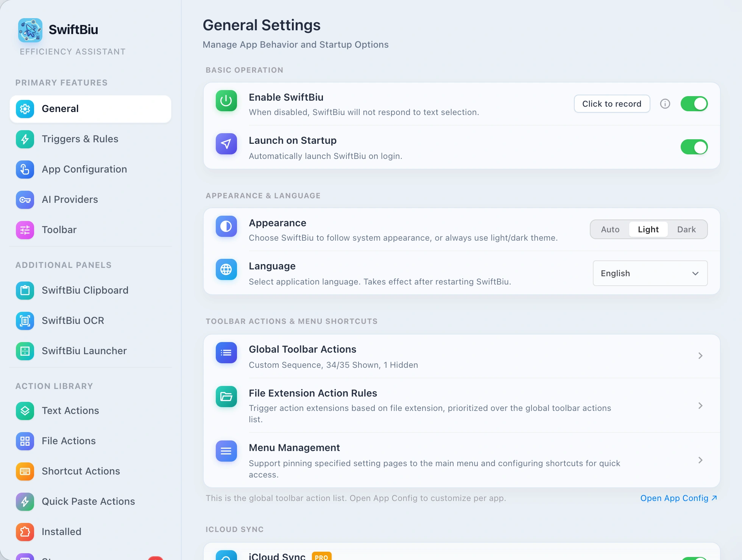This screenshot has width=742, height=560.
Task: Click the General Settings heading
Action: 262,25
